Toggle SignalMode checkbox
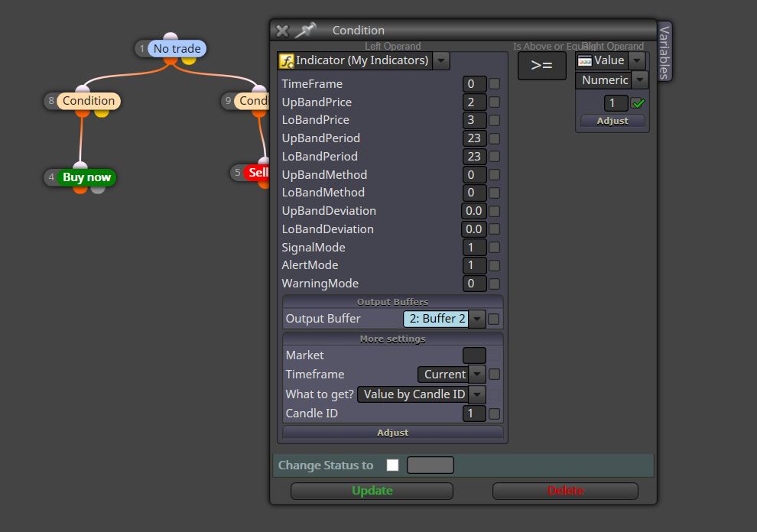 pyautogui.click(x=495, y=247)
